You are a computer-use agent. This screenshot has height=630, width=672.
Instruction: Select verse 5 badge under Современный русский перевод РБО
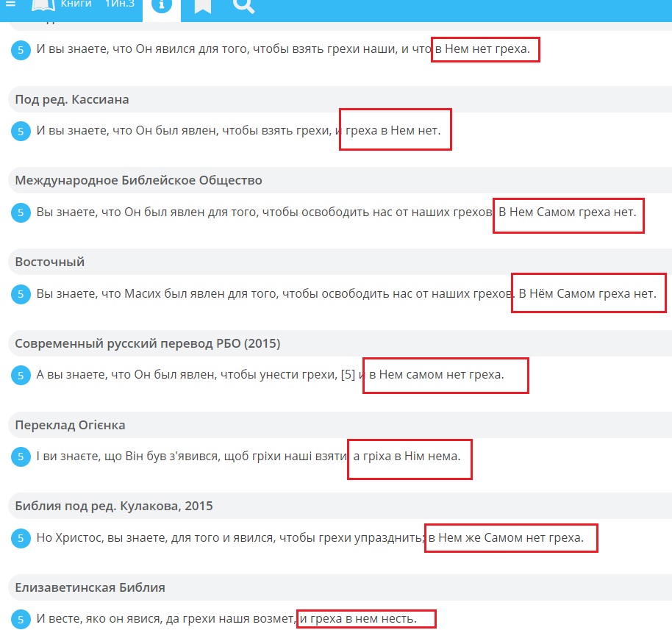tap(21, 376)
